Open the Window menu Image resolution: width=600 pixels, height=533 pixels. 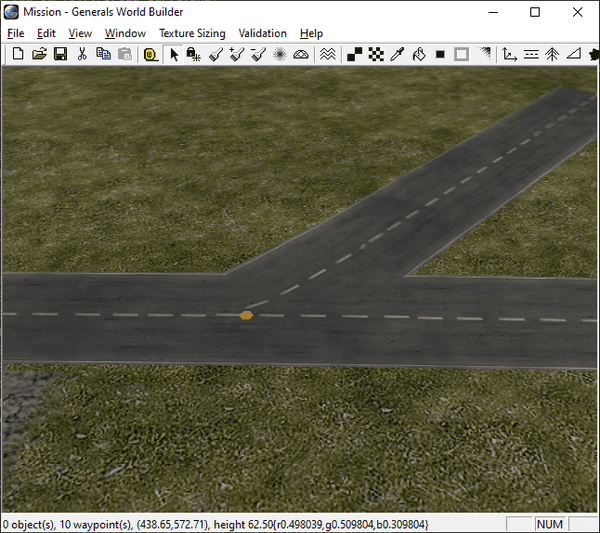[x=125, y=34]
